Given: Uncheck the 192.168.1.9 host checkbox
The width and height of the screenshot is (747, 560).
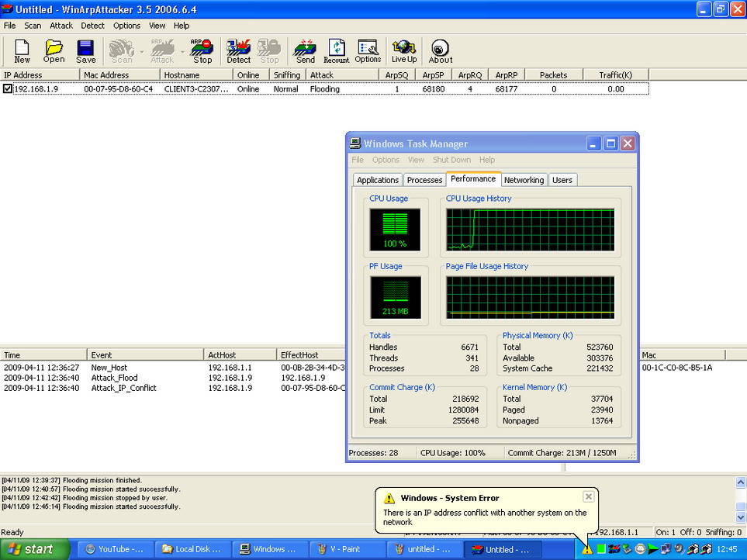Looking at the screenshot, I should 7,88.
